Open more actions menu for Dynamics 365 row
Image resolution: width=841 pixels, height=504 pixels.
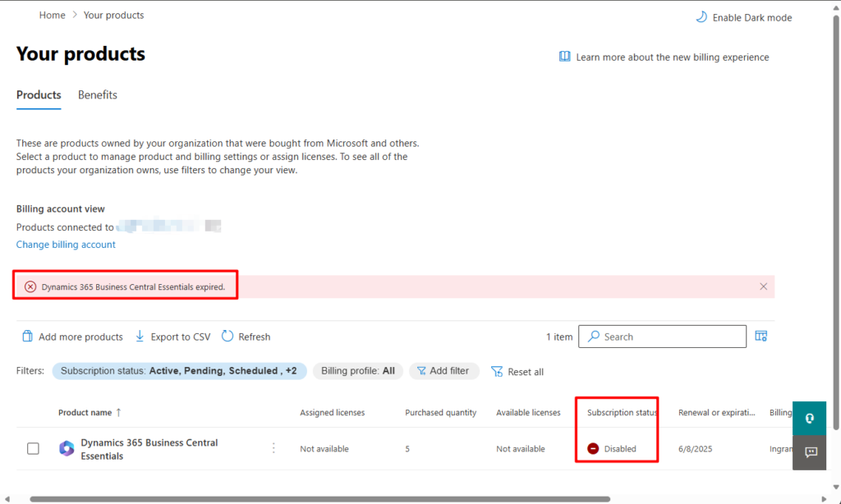click(273, 448)
